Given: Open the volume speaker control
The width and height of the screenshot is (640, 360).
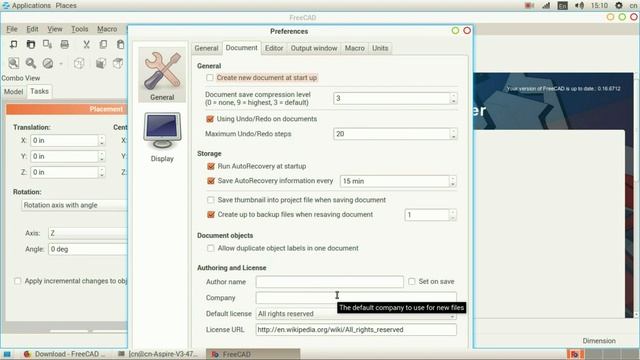Looking at the screenshot, I should (579, 5).
